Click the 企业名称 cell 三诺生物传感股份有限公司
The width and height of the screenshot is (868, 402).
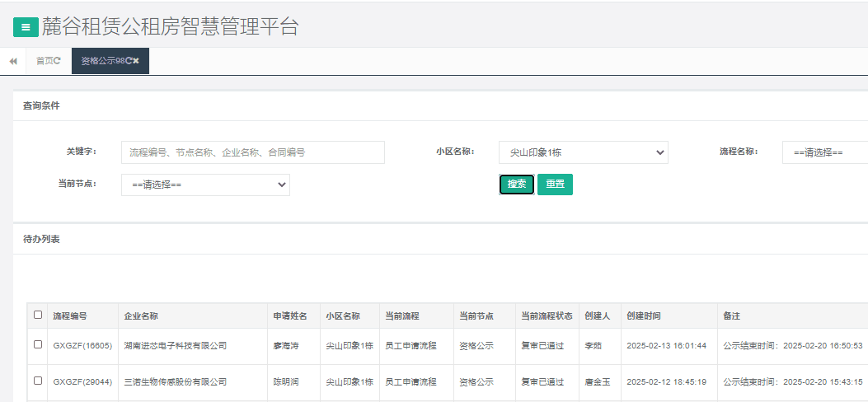coord(175,382)
